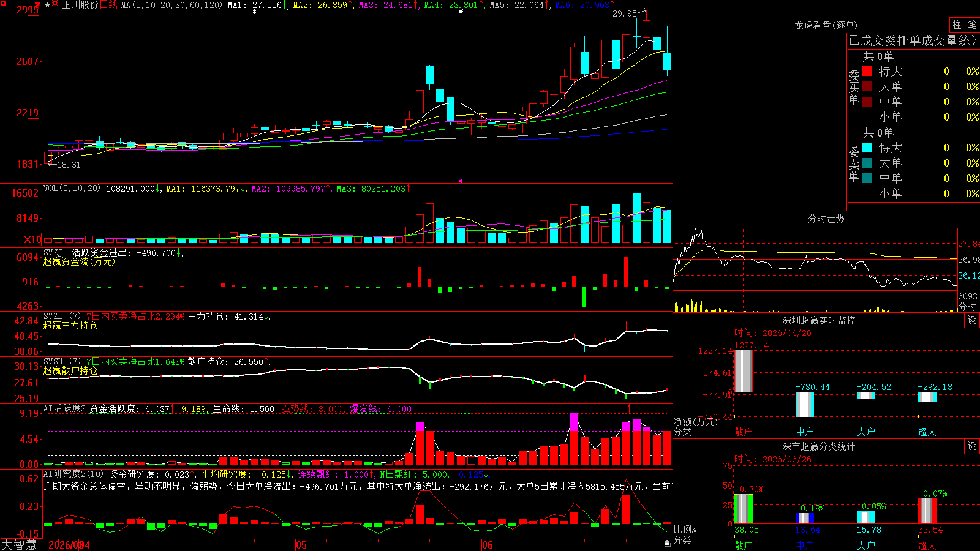
Task: Click the 18.31 low-price annotation
Action: click(69, 165)
